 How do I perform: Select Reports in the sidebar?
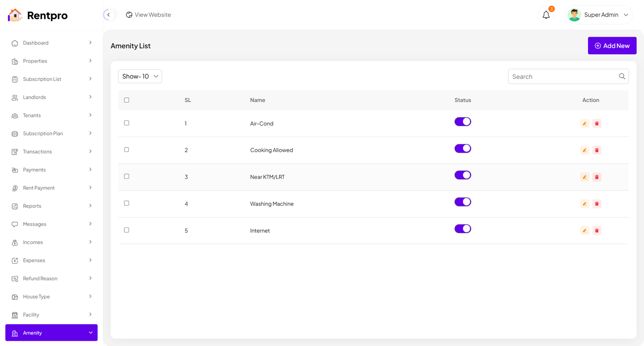click(x=52, y=206)
